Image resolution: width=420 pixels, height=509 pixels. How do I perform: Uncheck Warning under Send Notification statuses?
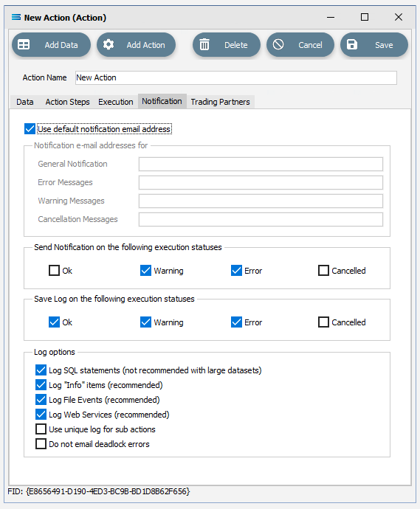(x=145, y=271)
